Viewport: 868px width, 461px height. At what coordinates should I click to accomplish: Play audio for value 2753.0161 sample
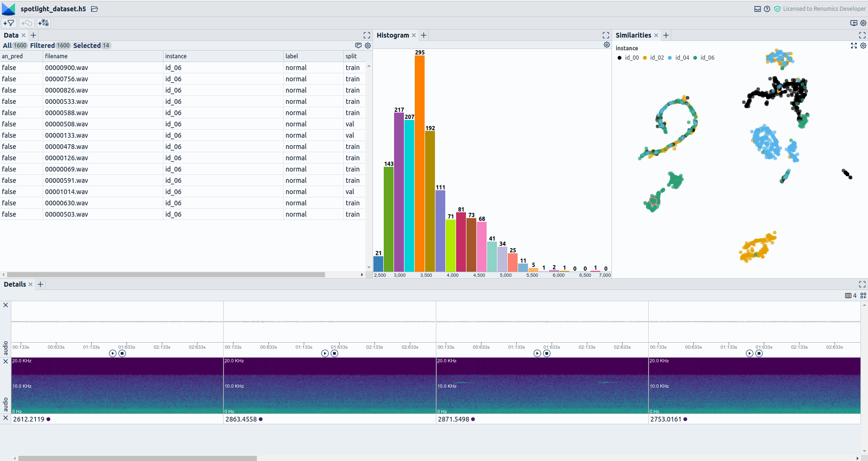(x=750, y=353)
